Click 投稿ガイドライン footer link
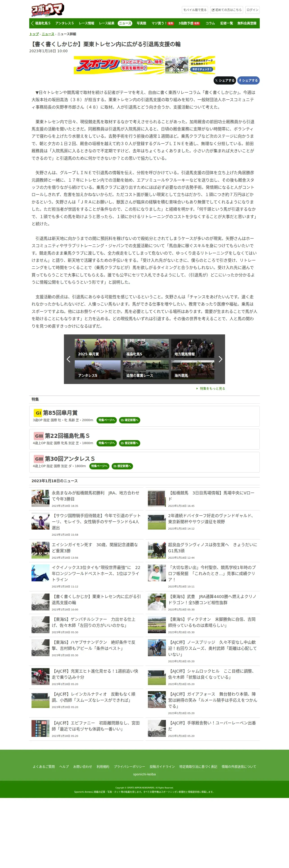This screenshot has width=289, height=868. click(162, 767)
